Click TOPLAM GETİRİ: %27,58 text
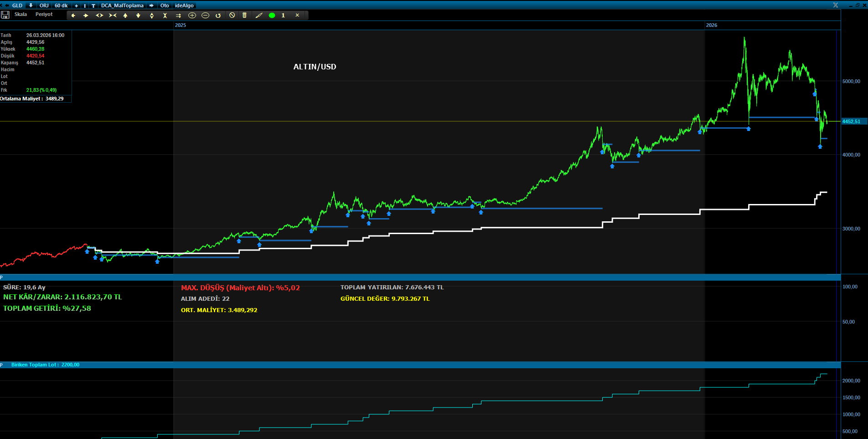Viewport: 868px width, 439px height. 47,308
